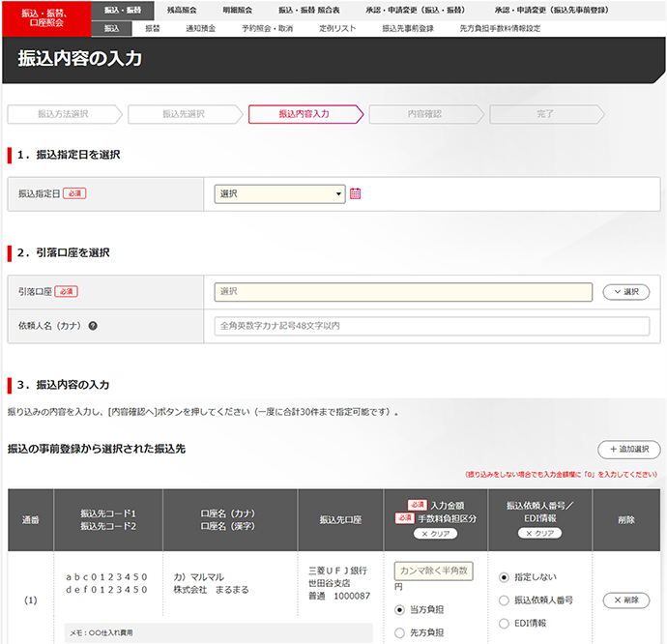Image resolution: width=667 pixels, height=644 pixels.
Task: Open the 予約照会・取消 submenu
Action: (267, 29)
